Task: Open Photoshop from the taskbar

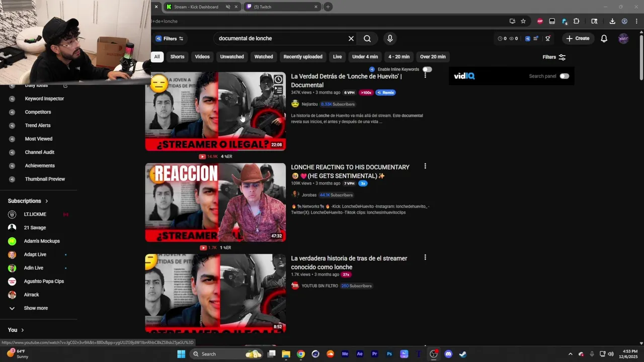Action: pos(389,354)
